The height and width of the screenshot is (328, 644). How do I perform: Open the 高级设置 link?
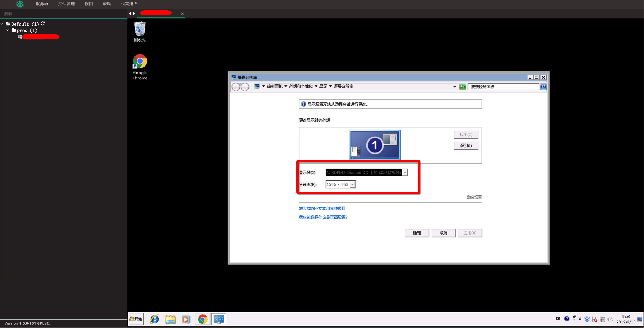[x=473, y=197]
